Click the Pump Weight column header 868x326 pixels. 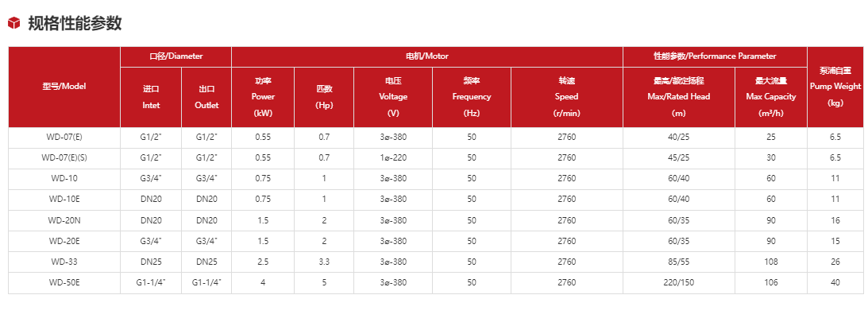pyautogui.click(x=835, y=86)
